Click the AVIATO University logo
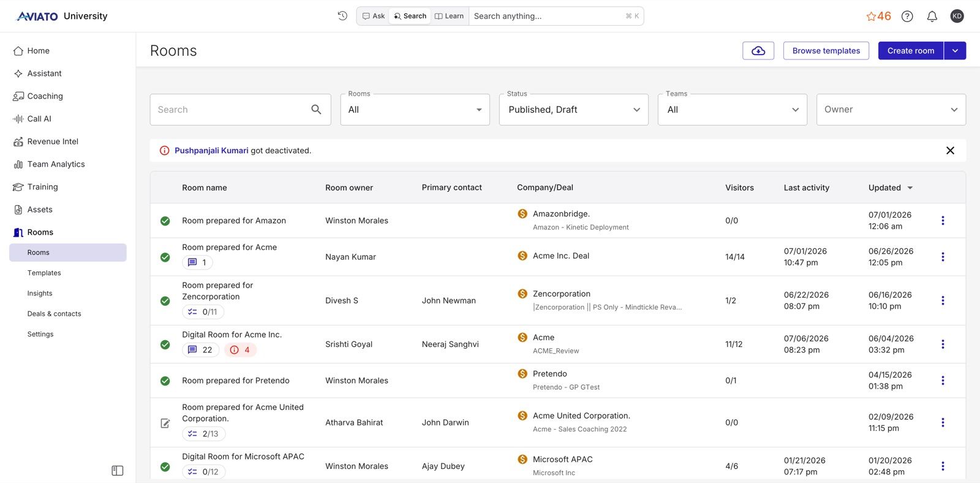980x483 pixels. click(x=62, y=16)
